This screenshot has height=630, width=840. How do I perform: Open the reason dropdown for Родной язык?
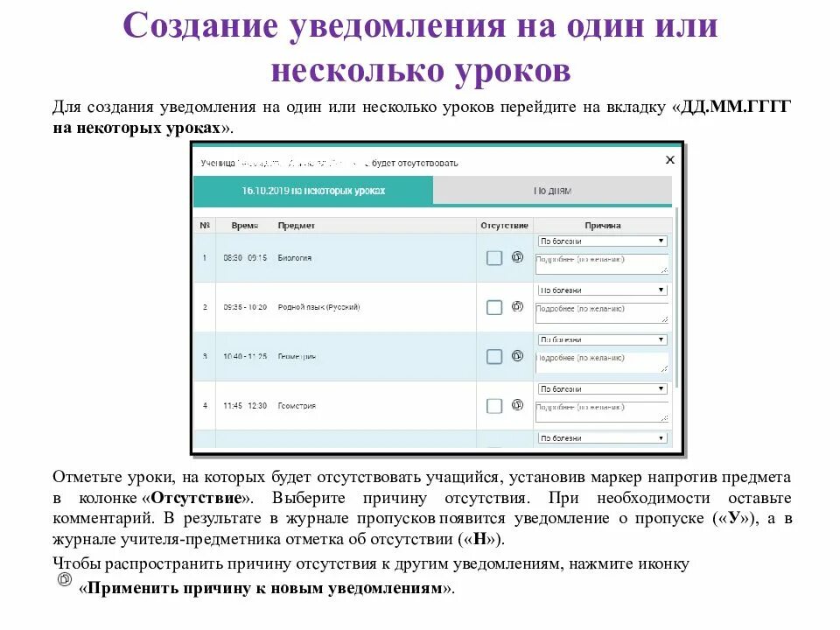[x=602, y=290]
